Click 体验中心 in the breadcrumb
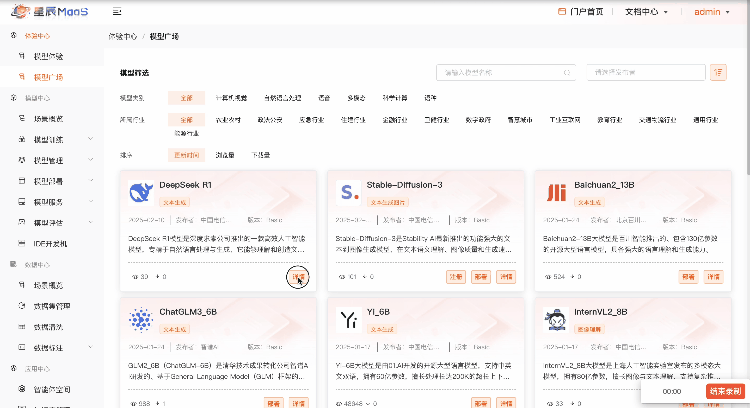 point(123,36)
